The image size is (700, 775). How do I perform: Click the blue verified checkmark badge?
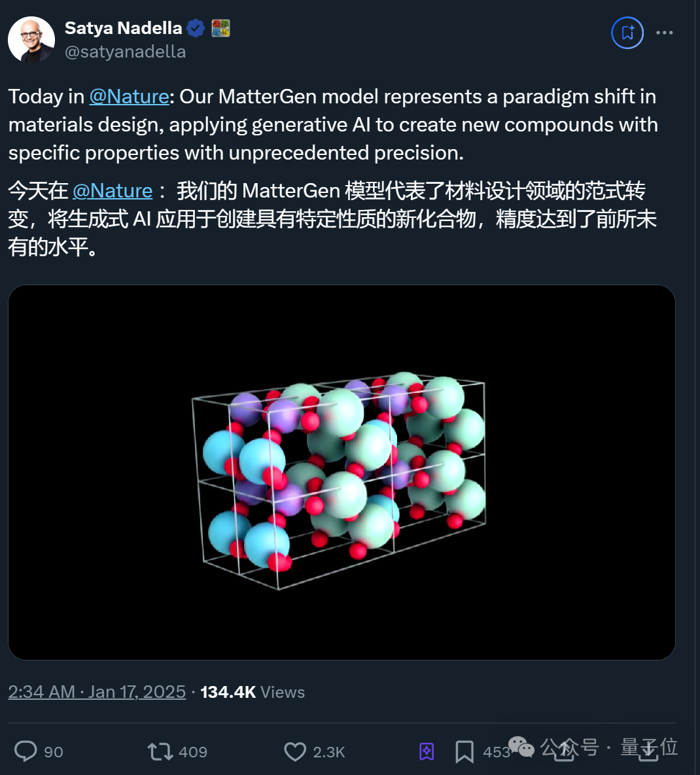(196, 28)
